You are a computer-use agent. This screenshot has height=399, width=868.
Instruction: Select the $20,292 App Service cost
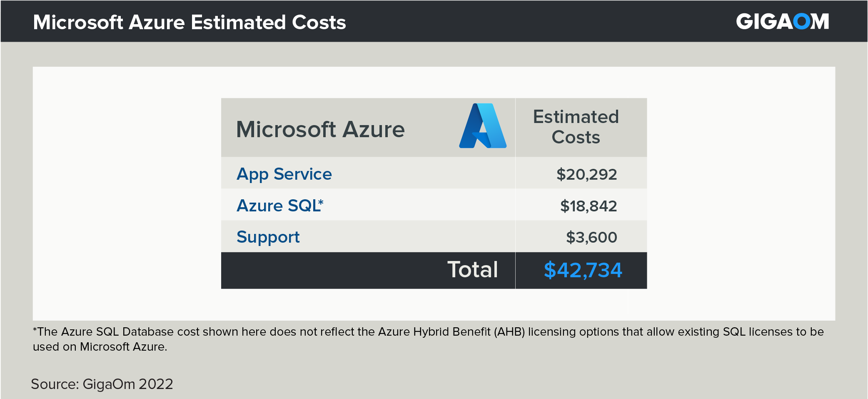(x=586, y=174)
